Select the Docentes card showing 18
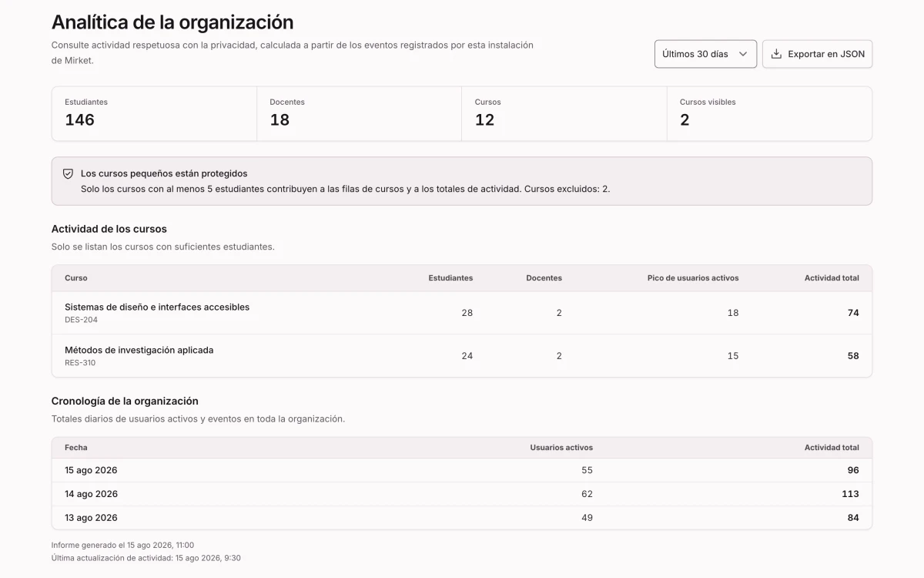924x578 pixels. (x=359, y=113)
